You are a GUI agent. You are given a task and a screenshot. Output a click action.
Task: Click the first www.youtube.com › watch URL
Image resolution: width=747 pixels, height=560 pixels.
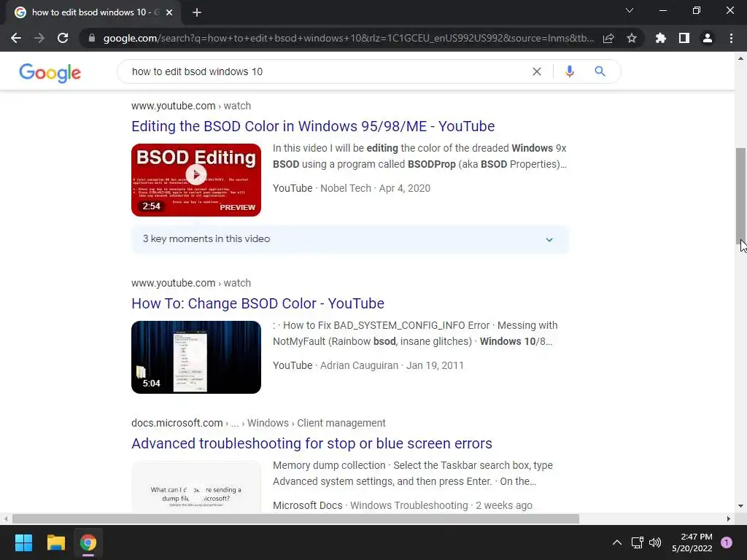pyautogui.click(x=191, y=106)
